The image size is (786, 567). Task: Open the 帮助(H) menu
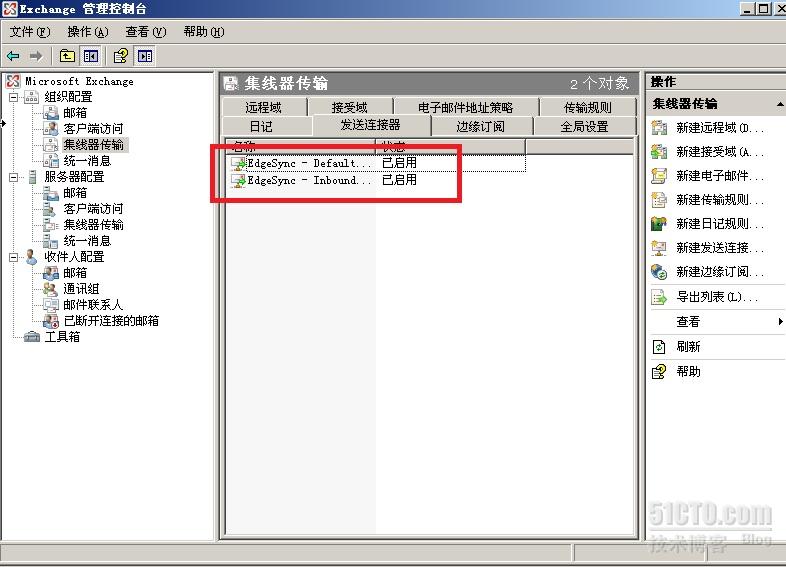coord(204,32)
